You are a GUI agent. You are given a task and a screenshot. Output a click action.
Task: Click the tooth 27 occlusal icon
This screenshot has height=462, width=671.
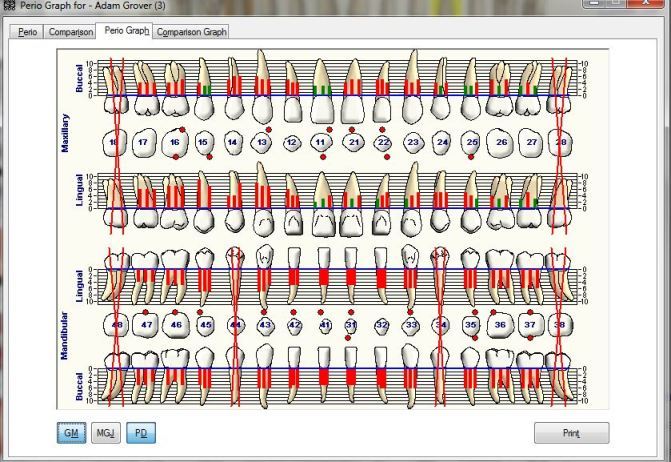coord(531,143)
